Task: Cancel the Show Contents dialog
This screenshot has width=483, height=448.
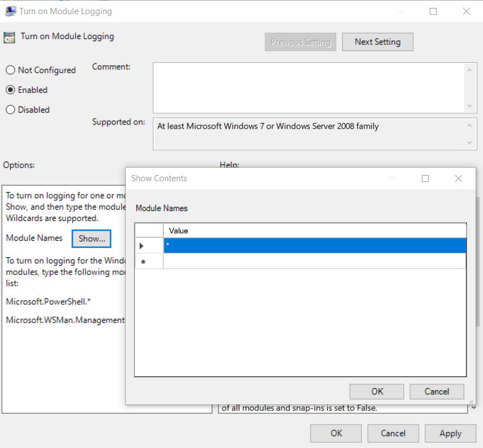Action: [x=437, y=391]
